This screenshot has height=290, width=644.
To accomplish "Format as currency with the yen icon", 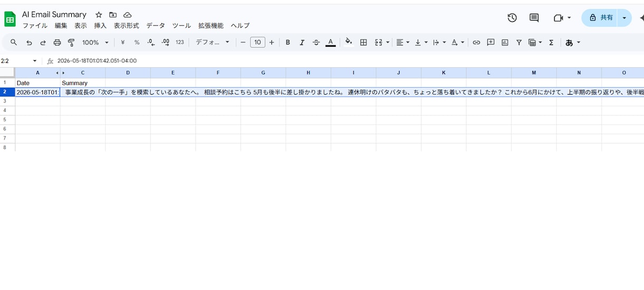I will coord(123,42).
